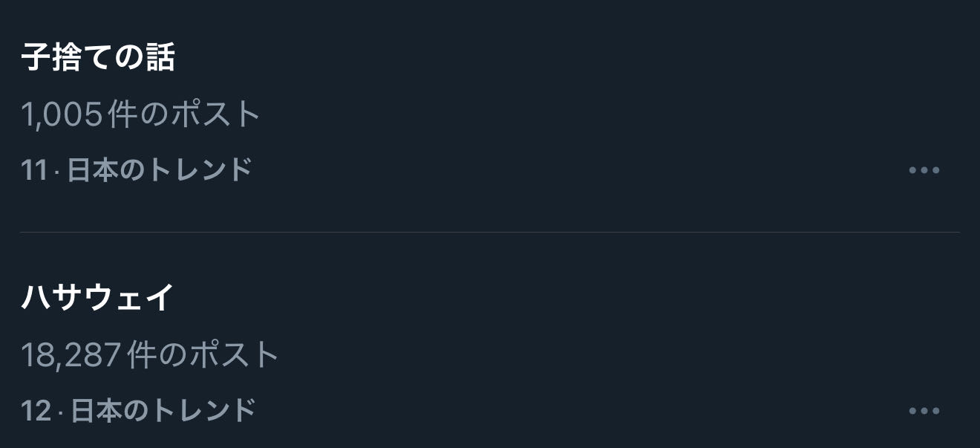980x448 pixels.
Task: Tap the trend ranked 11 in Japan
Action: 98,57
